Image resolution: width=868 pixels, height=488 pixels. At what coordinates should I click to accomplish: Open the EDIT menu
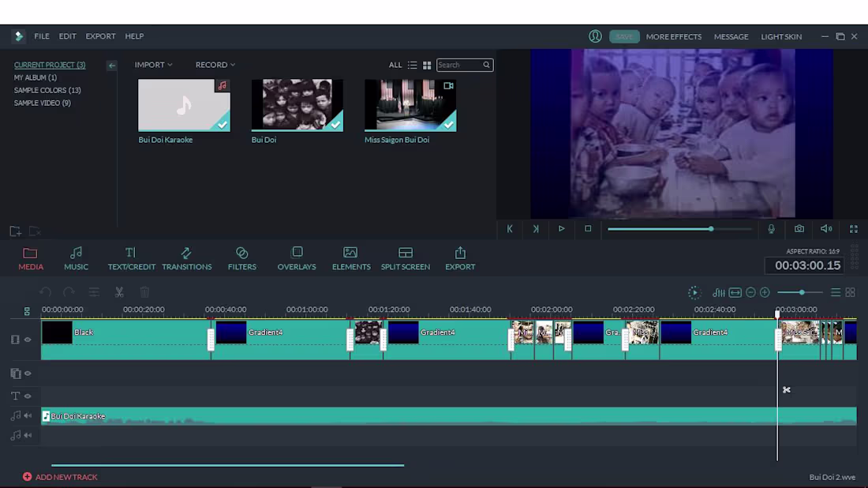pyautogui.click(x=67, y=36)
